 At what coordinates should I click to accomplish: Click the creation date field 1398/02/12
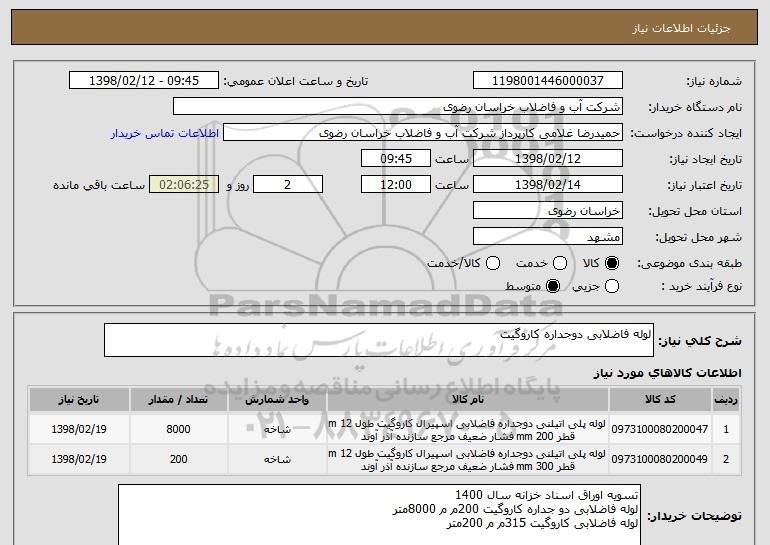548,158
